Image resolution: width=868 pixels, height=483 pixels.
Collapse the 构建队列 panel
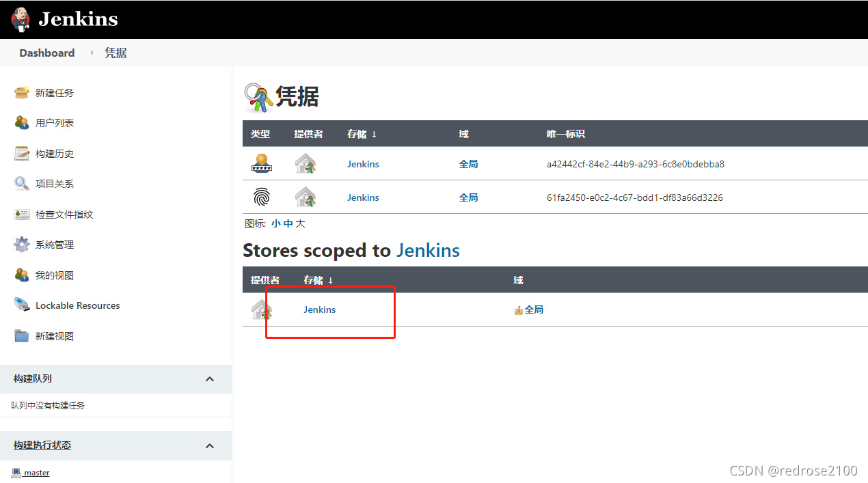[x=210, y=379]
